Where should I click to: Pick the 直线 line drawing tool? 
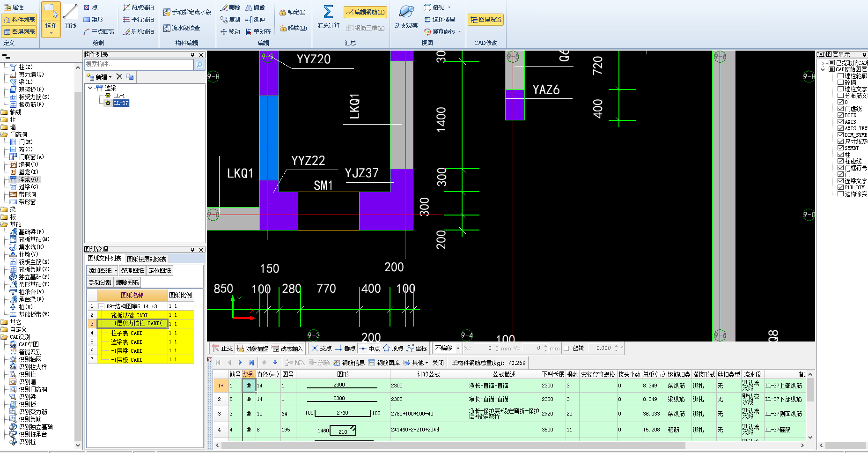(x=71, y=18)
